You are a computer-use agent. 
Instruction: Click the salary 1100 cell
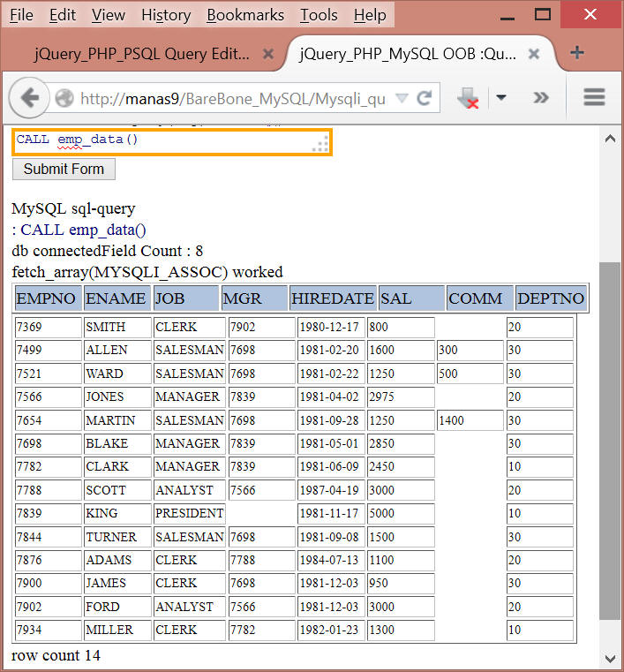[401, 560]
